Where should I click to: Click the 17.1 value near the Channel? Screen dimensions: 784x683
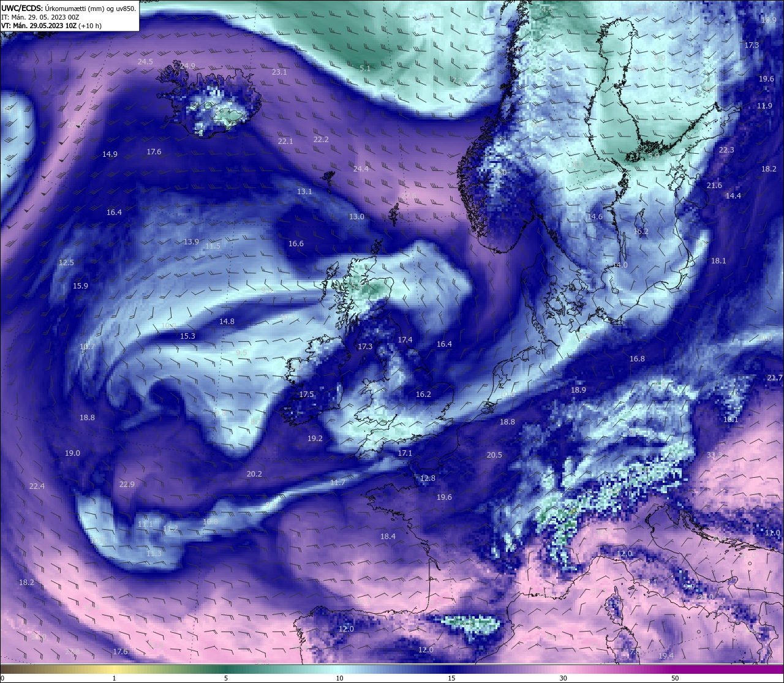(x=405, y=453)
